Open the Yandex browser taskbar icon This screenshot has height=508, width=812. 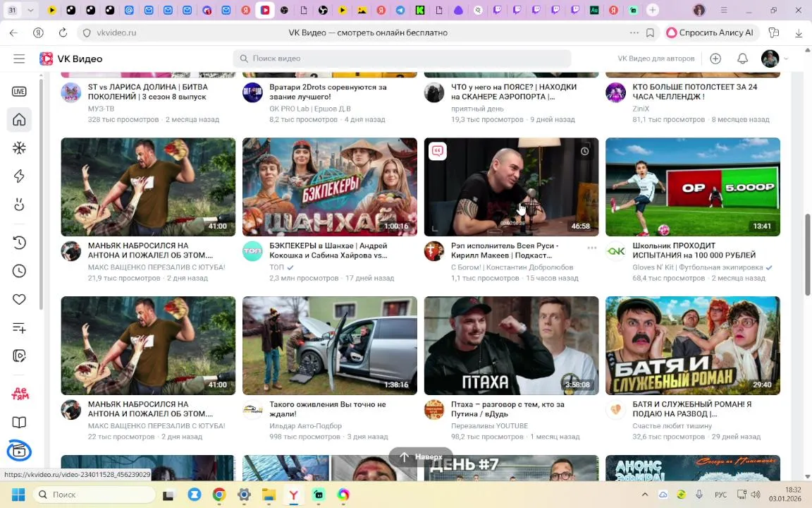click(x=294, y=495)
